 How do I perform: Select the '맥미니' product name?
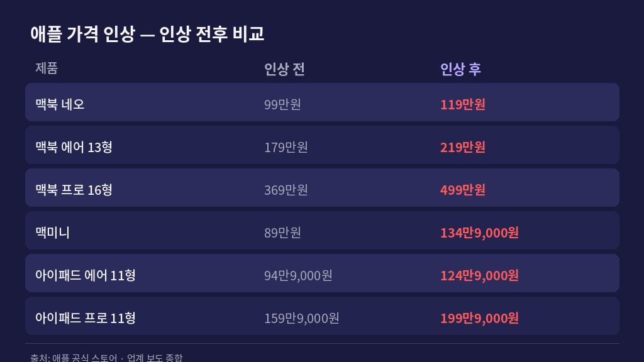(x=53, y=233)
